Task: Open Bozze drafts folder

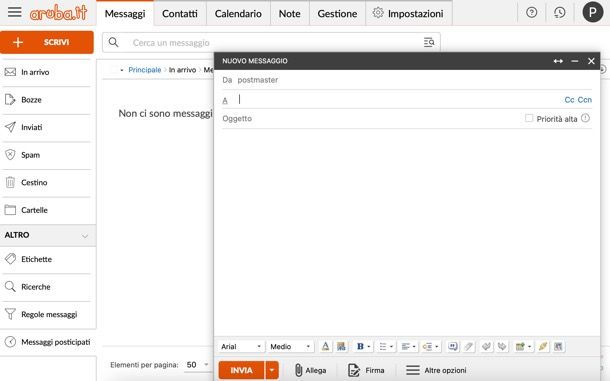Action: tap(47, 100)
